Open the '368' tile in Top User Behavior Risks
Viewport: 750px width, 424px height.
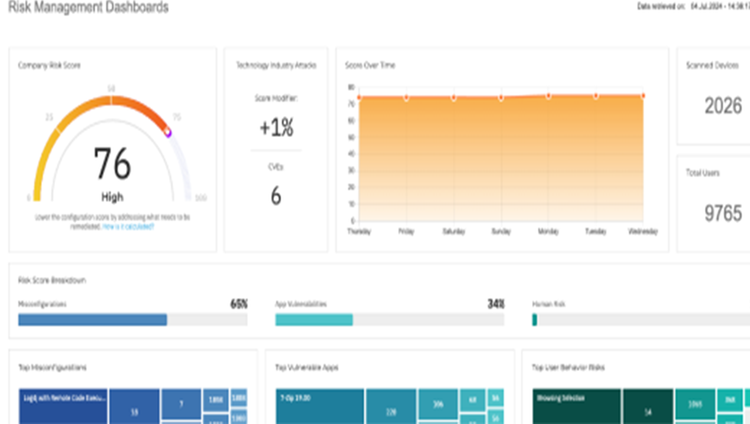(730, 400)
